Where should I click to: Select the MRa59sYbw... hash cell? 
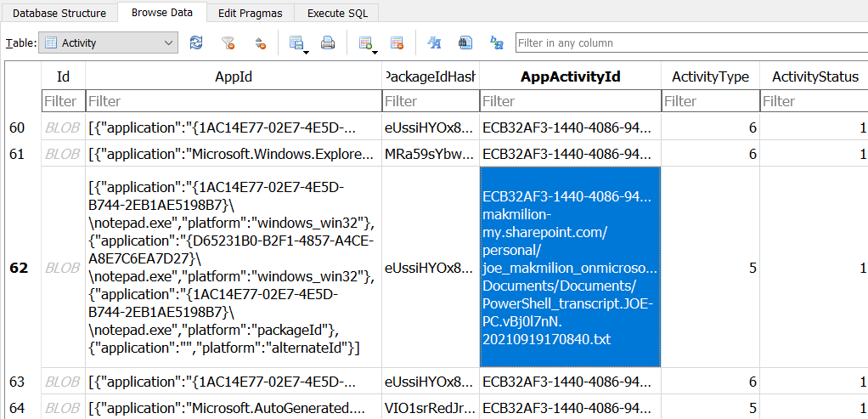click(x=431, y=154)
